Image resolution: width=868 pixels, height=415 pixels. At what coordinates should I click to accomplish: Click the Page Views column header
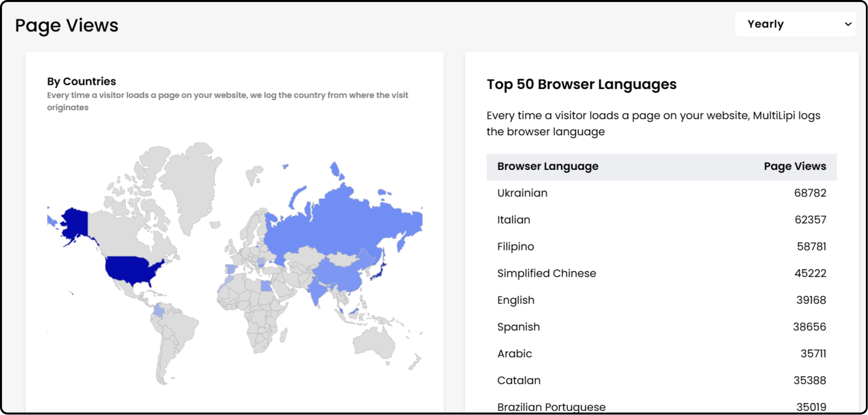tap(795, 166)
